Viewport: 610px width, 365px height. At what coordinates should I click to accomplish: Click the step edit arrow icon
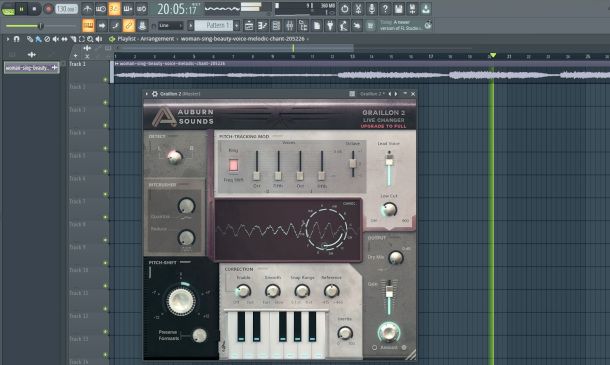(x=102, y=26)
